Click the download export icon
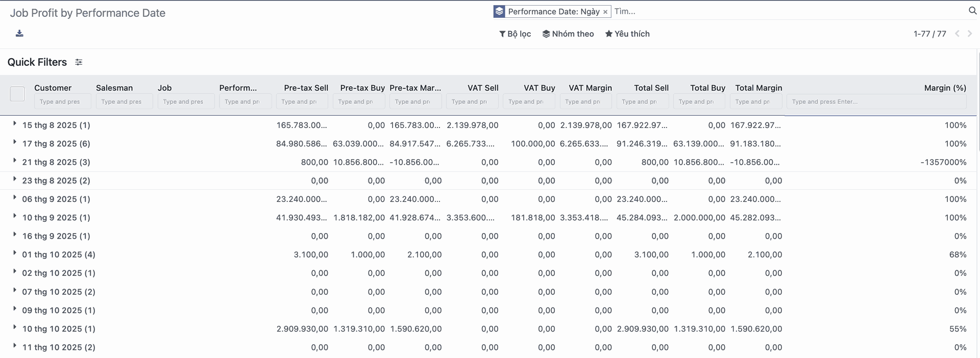Viewport: 980px width, 358px height. coord(19,34)
